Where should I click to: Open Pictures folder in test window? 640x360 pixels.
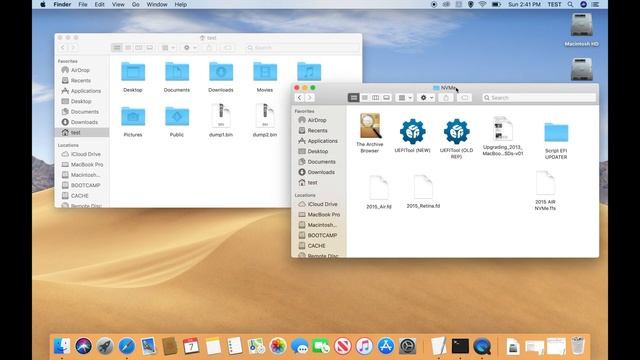coord(133,116)
